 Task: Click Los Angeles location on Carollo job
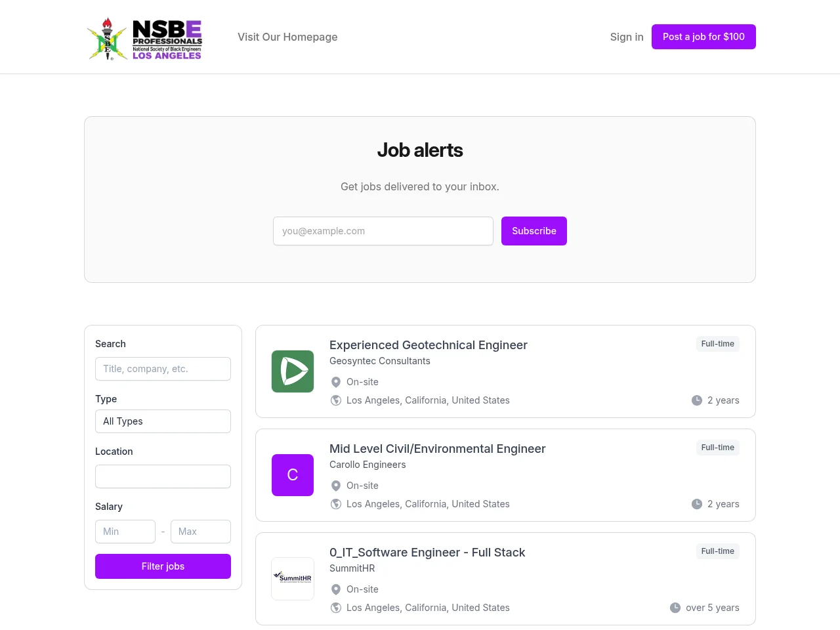(428, 504)
